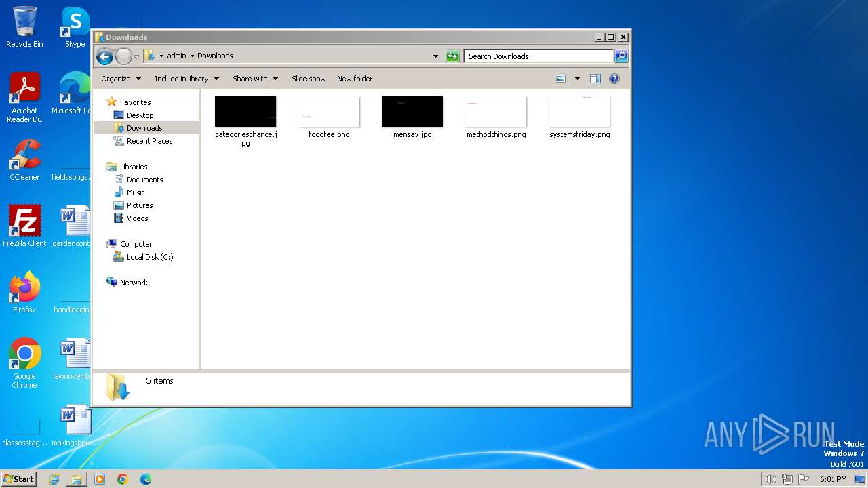Click the Explorer Forward arrow button
Viewport: 868px width, 488px height.
[x=123, y=56]
